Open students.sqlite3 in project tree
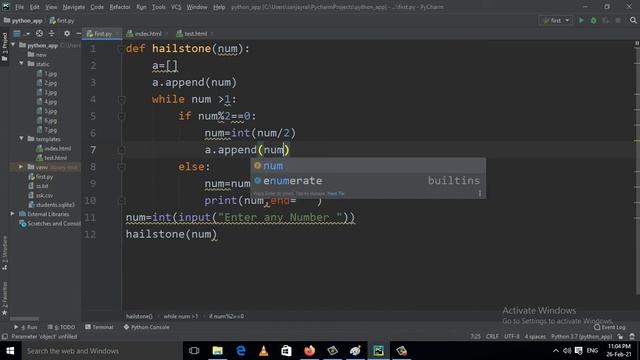 (51, 205)
